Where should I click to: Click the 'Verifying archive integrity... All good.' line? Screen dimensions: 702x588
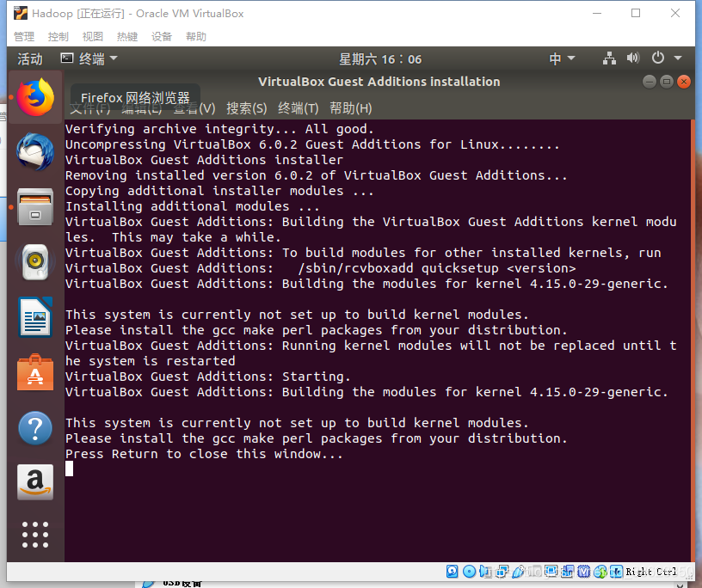pos(219,129)
